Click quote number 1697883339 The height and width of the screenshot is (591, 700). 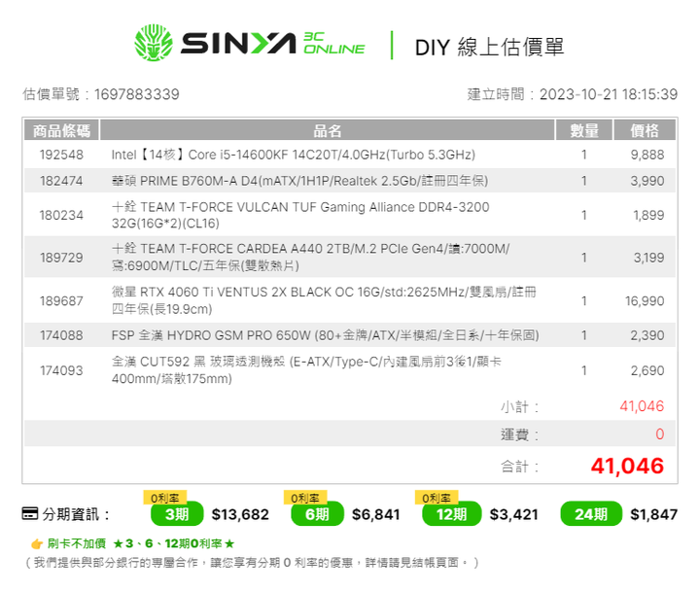point(137,94)
